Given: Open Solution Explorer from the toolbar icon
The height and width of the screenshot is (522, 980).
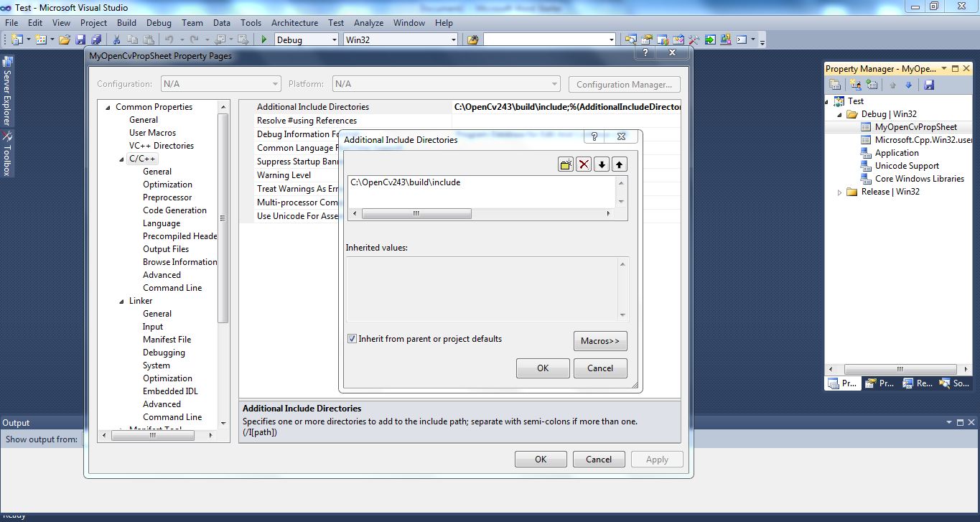Looking at the screenshot, I should tap(630, 39).
